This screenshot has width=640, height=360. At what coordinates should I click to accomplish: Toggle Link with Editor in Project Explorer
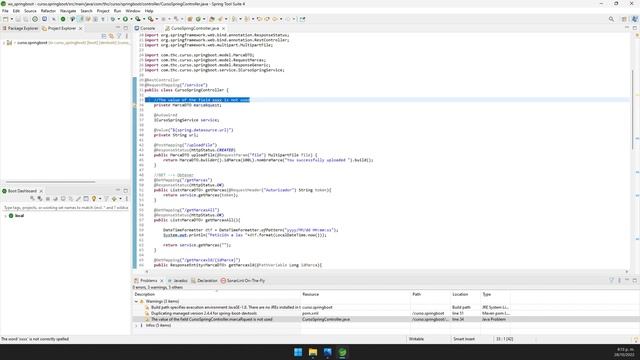[111, 36]
